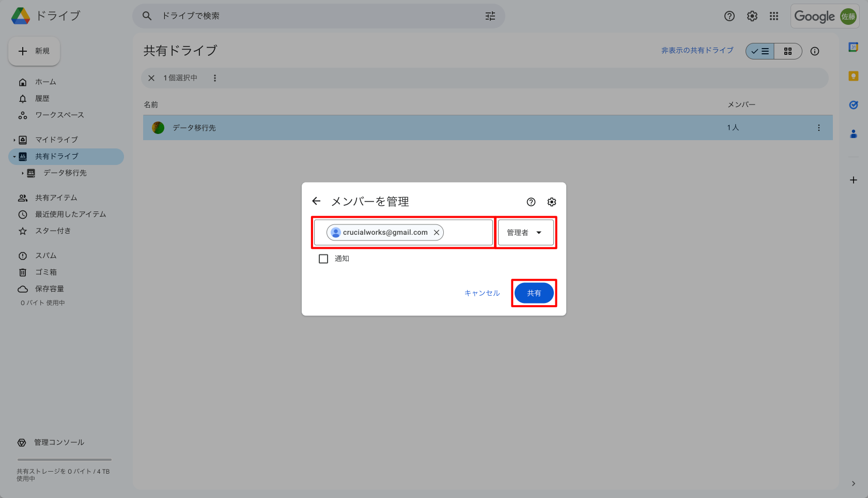Image resolution: width=868 pixels, height=498 pixels.
Task: Click the メンバー column header
Action: [x=741, y=105]
